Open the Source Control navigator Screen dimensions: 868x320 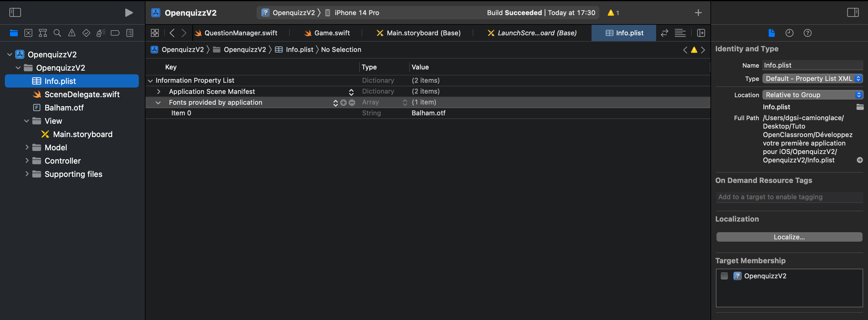28,33
